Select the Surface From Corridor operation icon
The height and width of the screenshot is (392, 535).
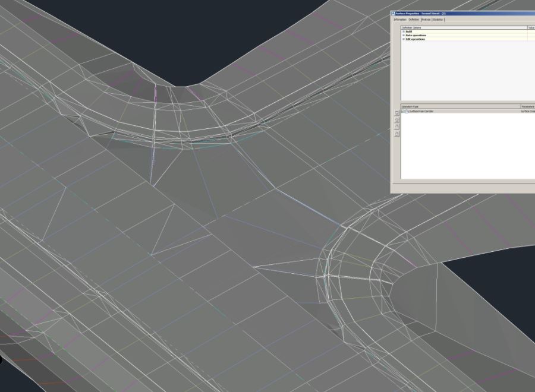pos(407,112)
